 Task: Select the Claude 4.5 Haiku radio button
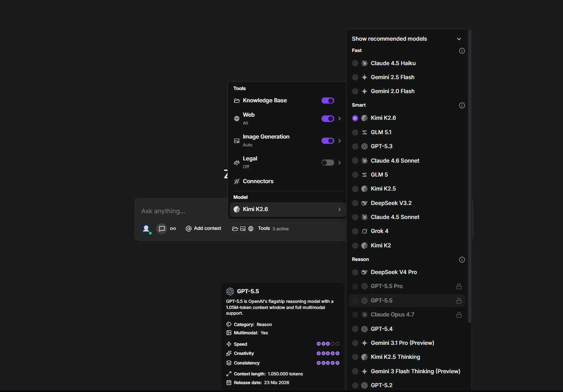coord(355,63)
